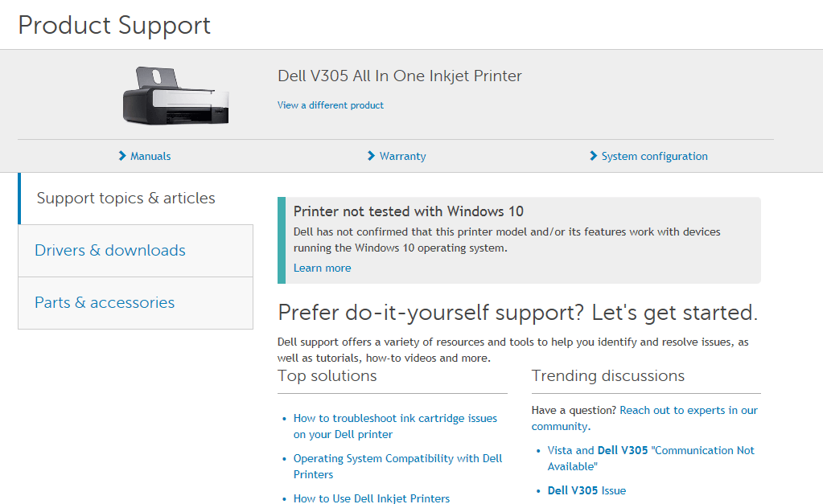Open the Parts & accessories tab

[x=135, y=303]
